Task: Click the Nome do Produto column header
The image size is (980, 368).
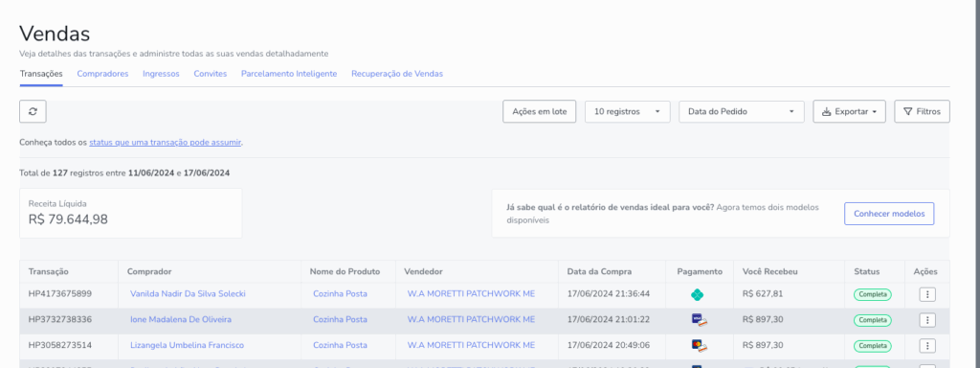Action: coord(345,271)
